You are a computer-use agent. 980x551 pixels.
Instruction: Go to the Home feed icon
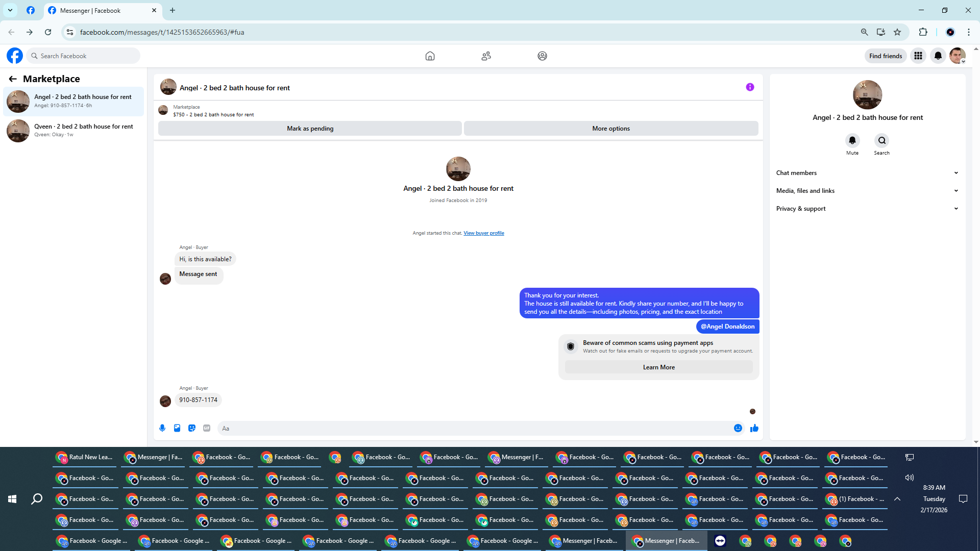pyautogui.click(x=430, y=56)
